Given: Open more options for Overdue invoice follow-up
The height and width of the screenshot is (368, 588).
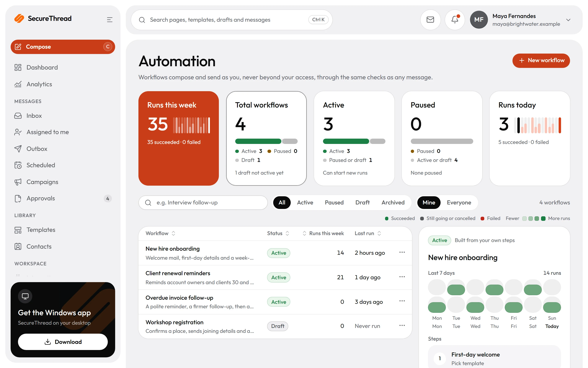Looking at the screenshot, I should 402,301.
